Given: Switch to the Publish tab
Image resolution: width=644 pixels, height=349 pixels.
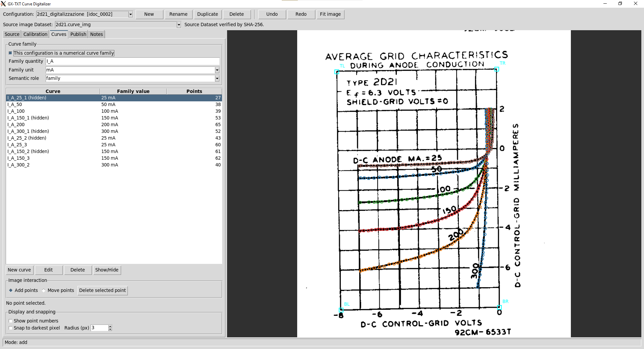Looking at the screenshot, I should point(78,34).
